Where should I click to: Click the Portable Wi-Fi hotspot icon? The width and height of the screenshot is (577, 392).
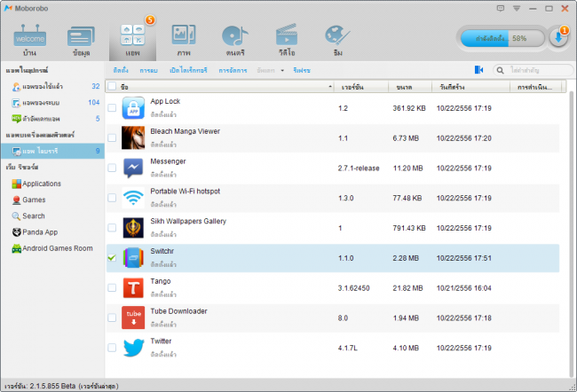tap(133, 198)
